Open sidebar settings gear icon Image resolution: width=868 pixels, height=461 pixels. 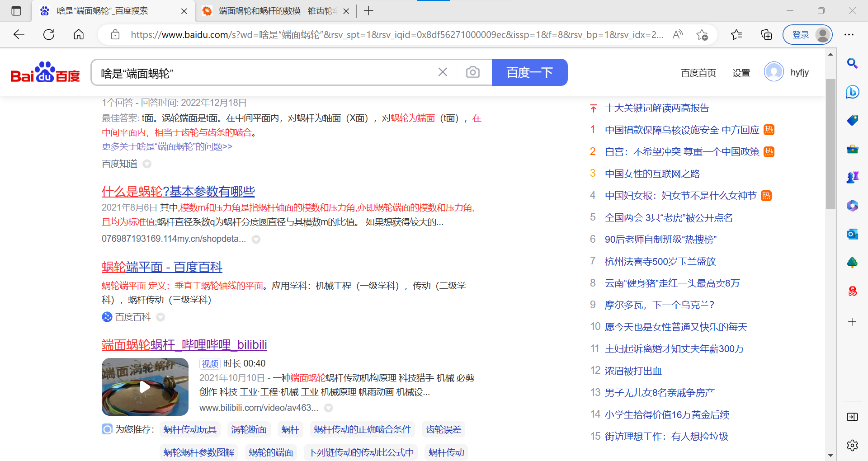[x=852, y=445]
